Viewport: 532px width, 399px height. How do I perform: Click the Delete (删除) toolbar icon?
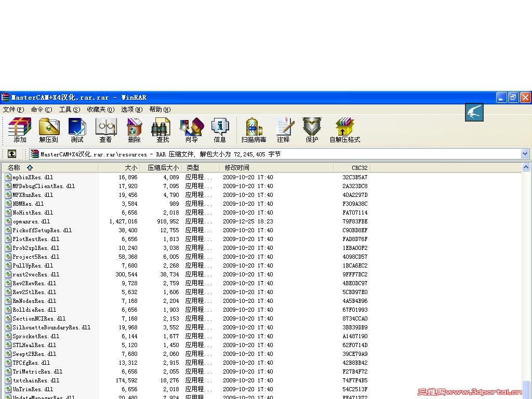tap(135, 130)
